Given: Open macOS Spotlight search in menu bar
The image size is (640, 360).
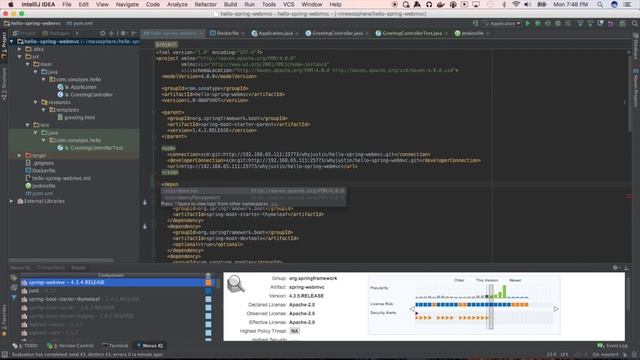Looking at the screenshot, I should [x=600, y=4].
